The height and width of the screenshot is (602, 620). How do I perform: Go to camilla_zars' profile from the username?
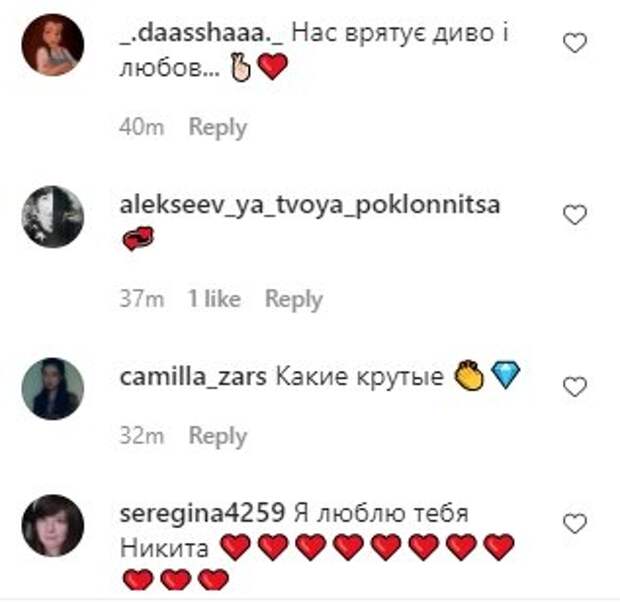tap(193, 377)
